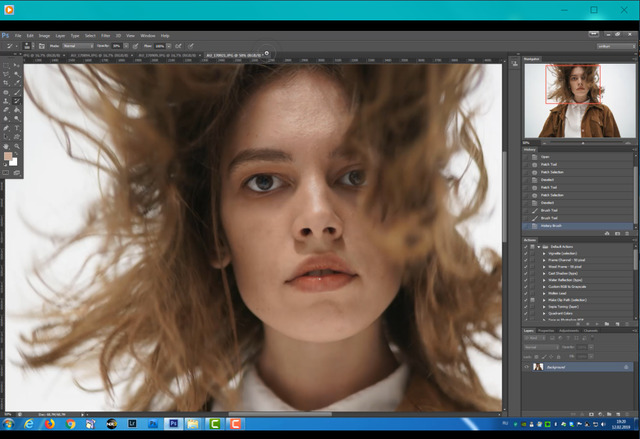Click the foreground color swatch

(8, 158)
